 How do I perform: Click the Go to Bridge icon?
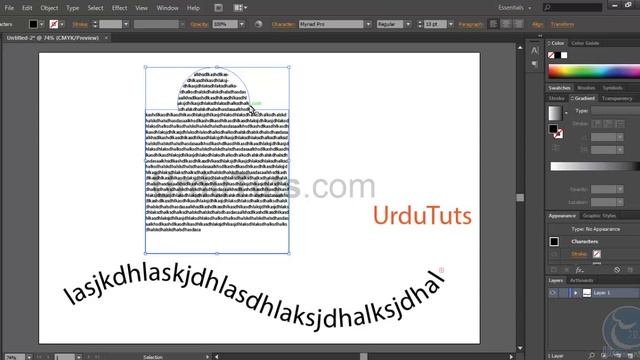(x=218, y=8)
